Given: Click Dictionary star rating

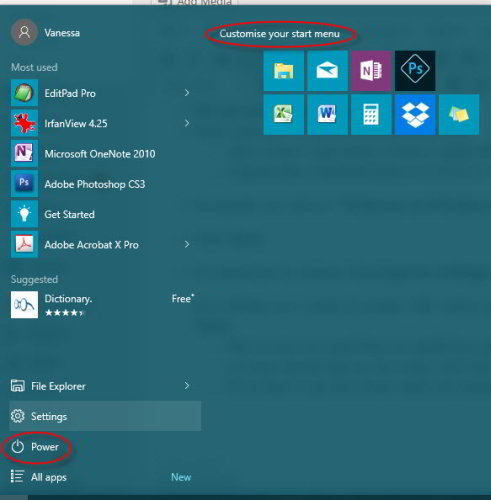Looking at the screenshot, I should coord(65,313).
